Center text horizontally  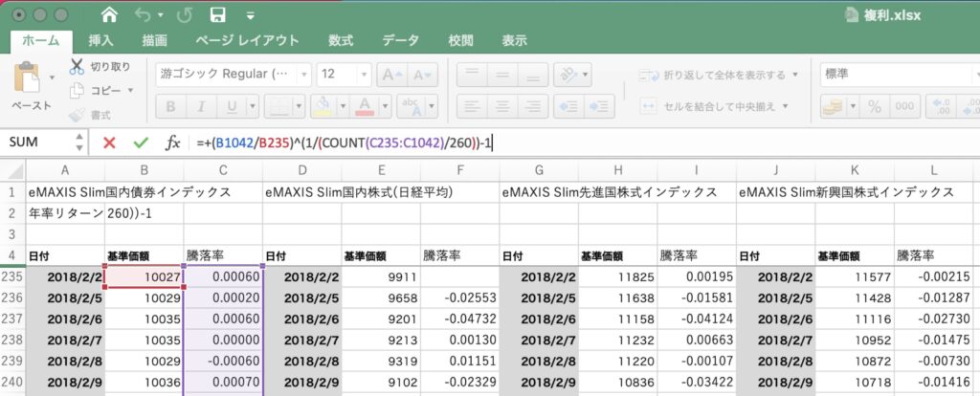(x=501, y=106)
